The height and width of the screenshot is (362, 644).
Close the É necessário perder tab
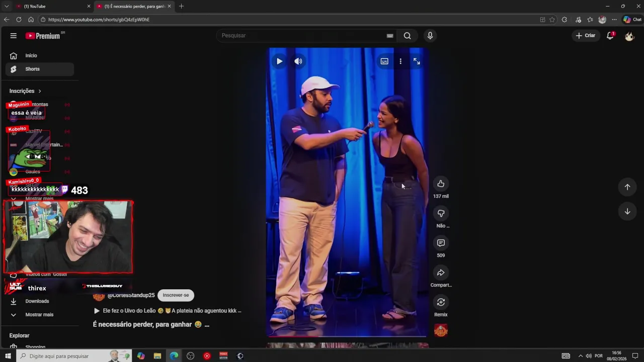coord(169,6)
